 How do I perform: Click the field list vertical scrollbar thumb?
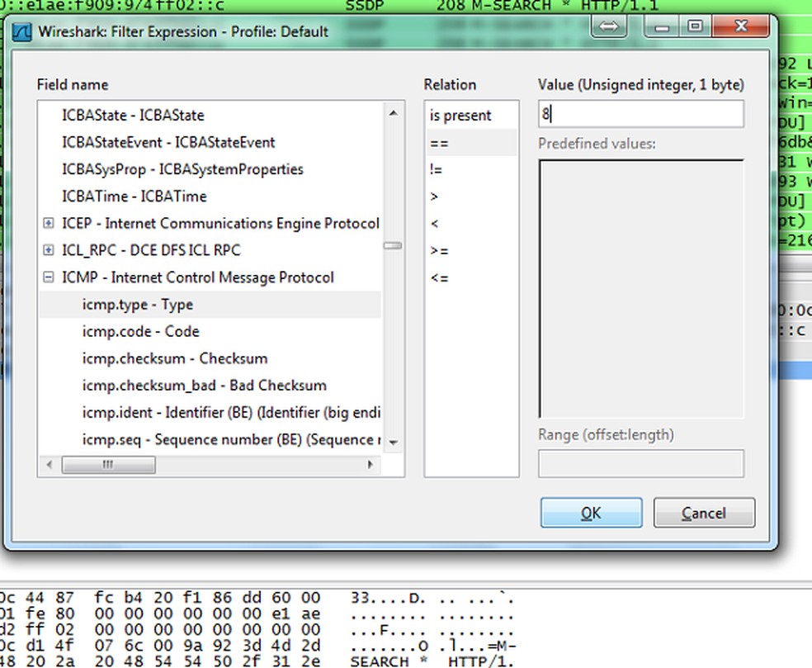393,245
